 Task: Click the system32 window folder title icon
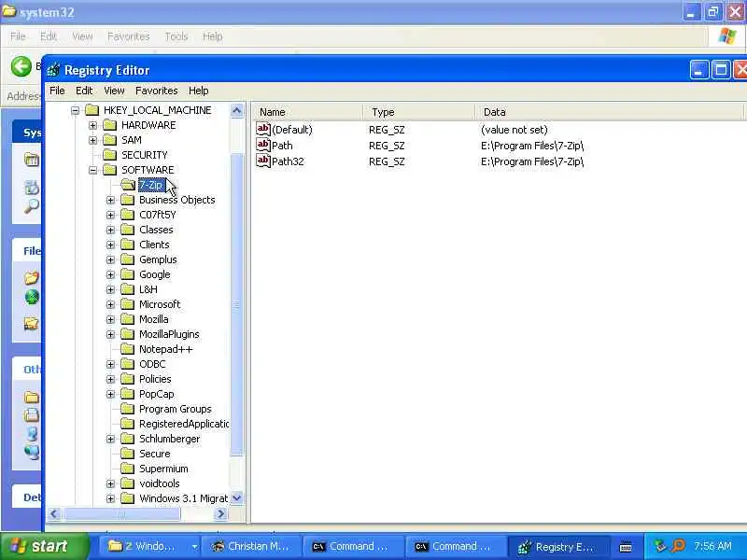click(8, 11)
